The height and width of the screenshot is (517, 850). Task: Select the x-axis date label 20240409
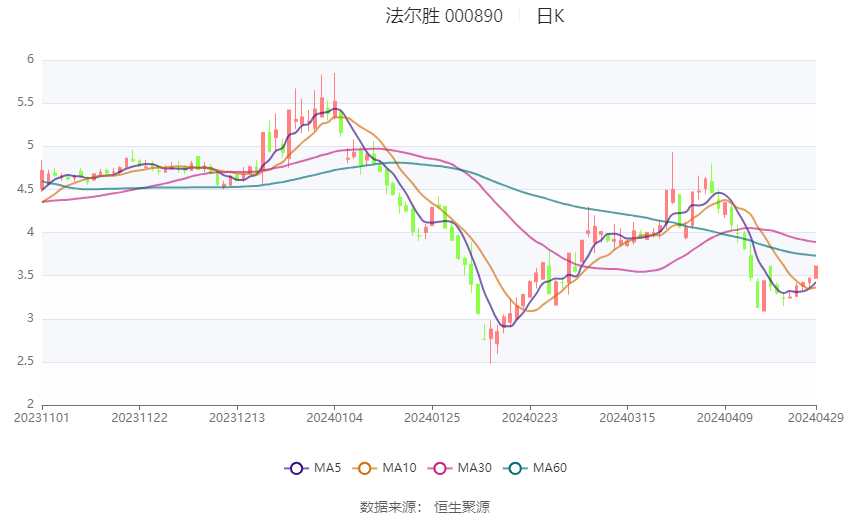tap(725, 418)
